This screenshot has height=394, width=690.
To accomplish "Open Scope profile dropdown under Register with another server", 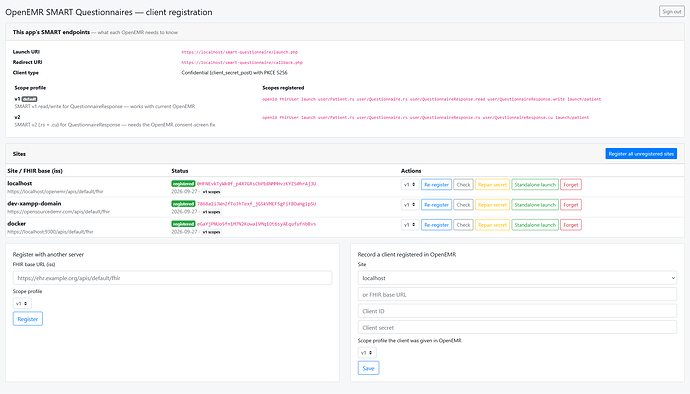I will pos(22,303).
